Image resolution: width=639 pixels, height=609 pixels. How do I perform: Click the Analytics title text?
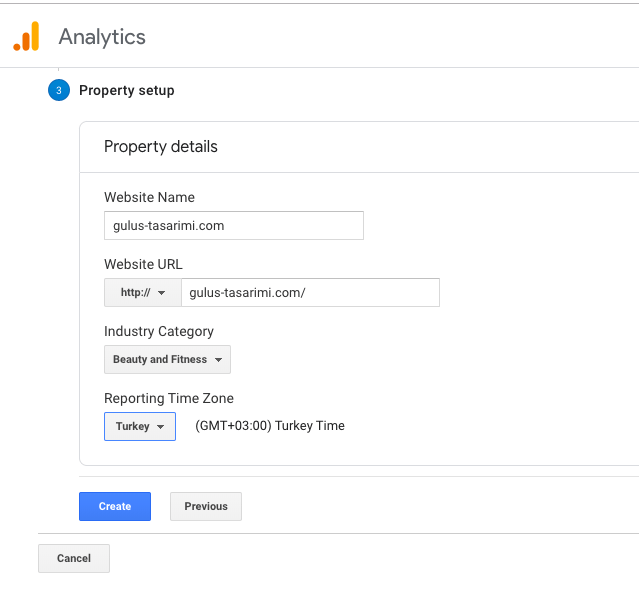pyautogui.click(x=102, y=37)
